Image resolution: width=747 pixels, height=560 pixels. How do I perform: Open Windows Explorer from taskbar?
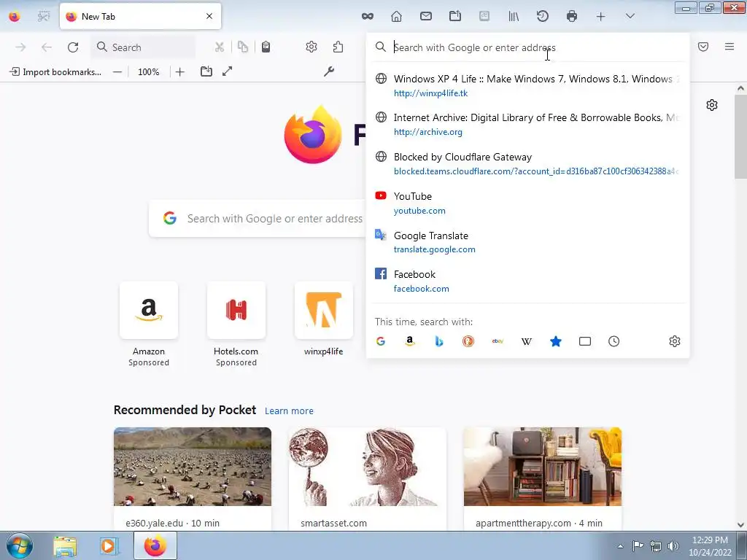coord(65,546)
